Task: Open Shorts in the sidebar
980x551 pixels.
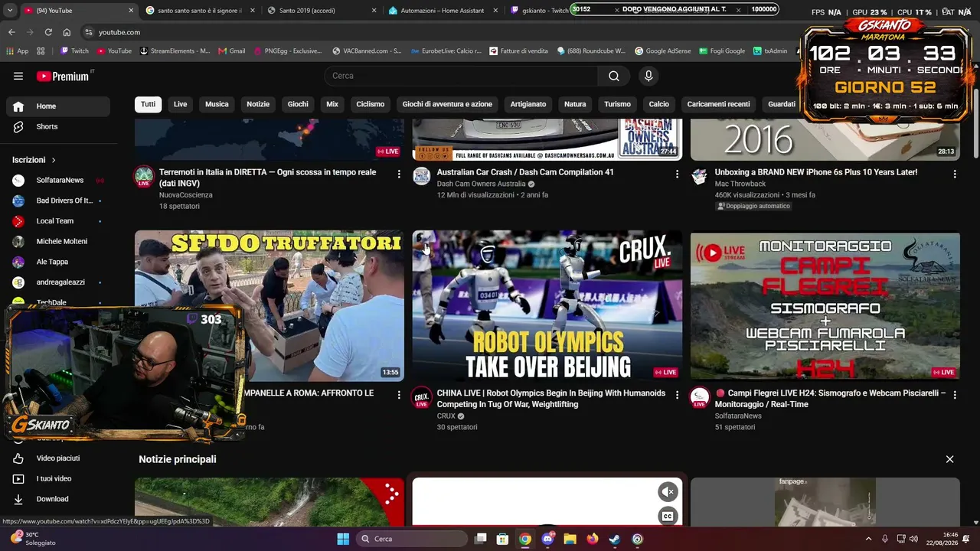Action: coord(58,127)
